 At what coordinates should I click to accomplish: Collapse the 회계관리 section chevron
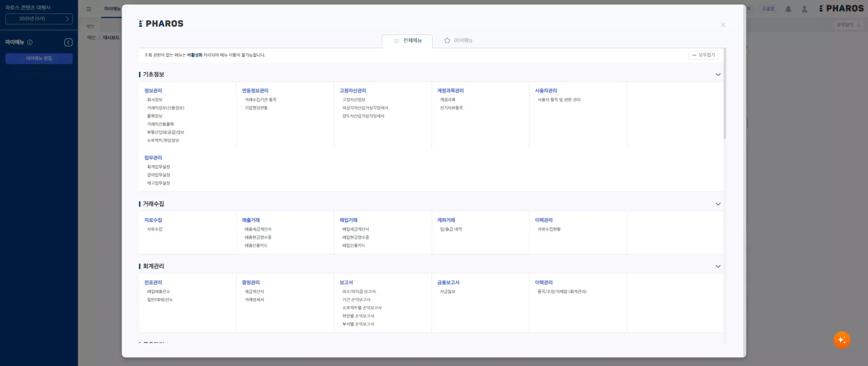[x=717, y=267]
